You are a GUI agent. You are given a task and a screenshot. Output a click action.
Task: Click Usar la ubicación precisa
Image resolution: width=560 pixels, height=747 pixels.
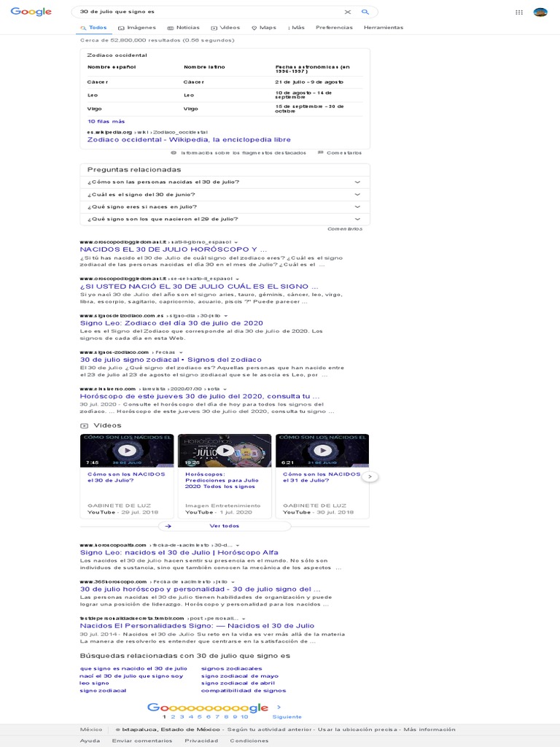pyautogui.click(x=357, y=729)
